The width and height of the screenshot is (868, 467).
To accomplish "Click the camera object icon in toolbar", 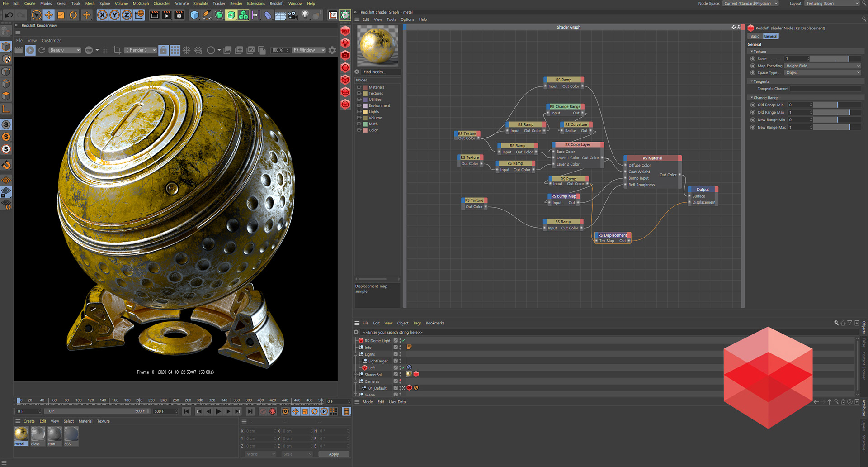I will 292,15.
